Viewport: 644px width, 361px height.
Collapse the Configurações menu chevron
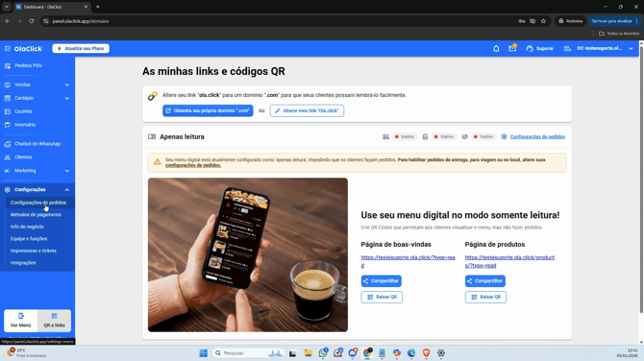67,189
